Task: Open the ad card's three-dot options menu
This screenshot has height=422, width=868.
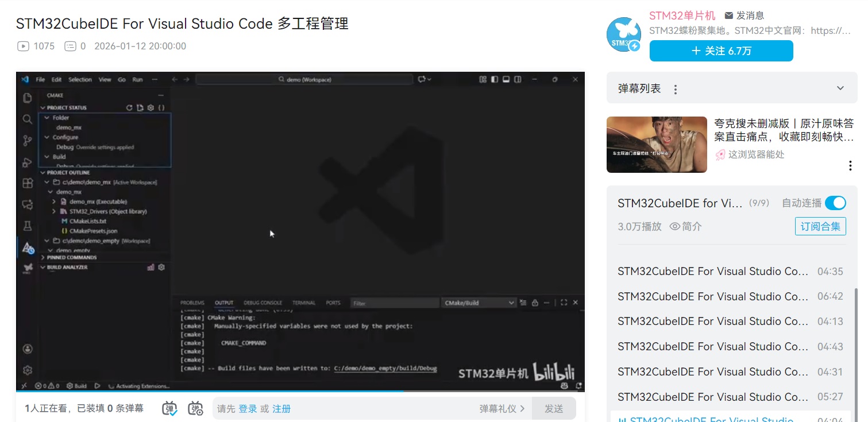Action: 850,166
